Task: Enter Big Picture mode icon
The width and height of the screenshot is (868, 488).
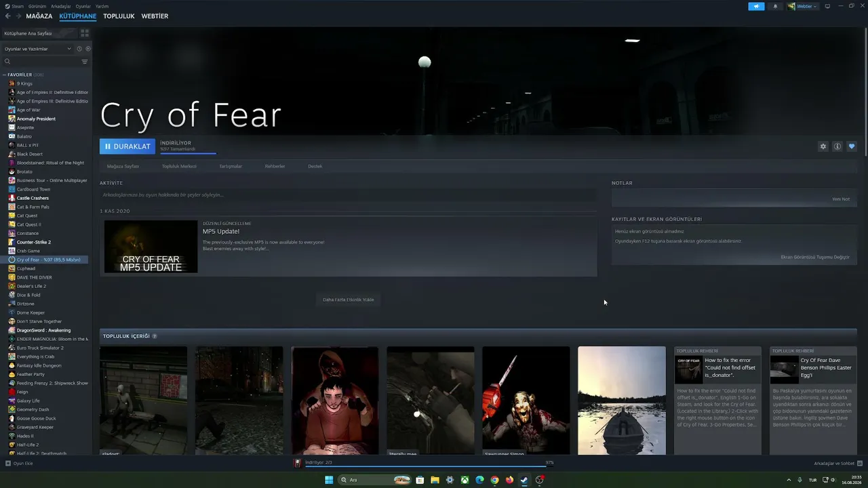Action: click(x=827, y=6)
